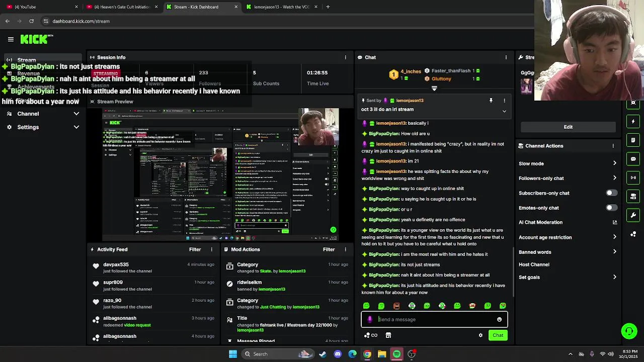Image resolution: width=644 pixels, height=362 pixels.
Task: Insert the brown square-face emote
Action: coord(396,306)
